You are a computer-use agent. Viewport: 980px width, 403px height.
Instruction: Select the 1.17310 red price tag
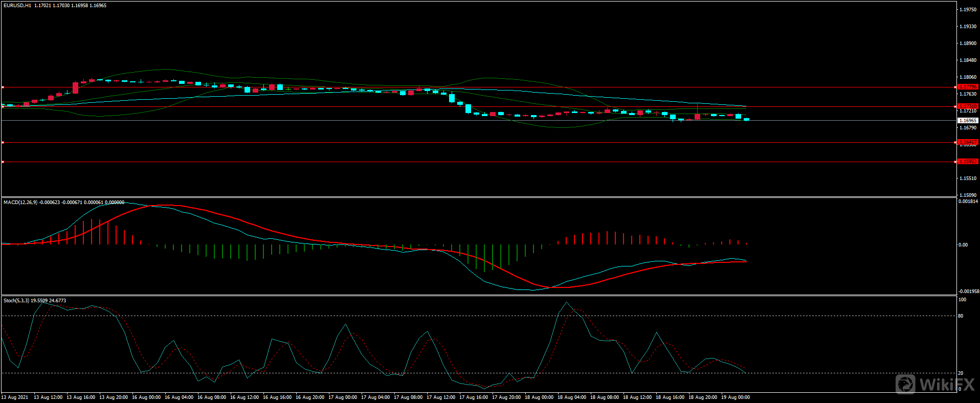click(967, 106)
